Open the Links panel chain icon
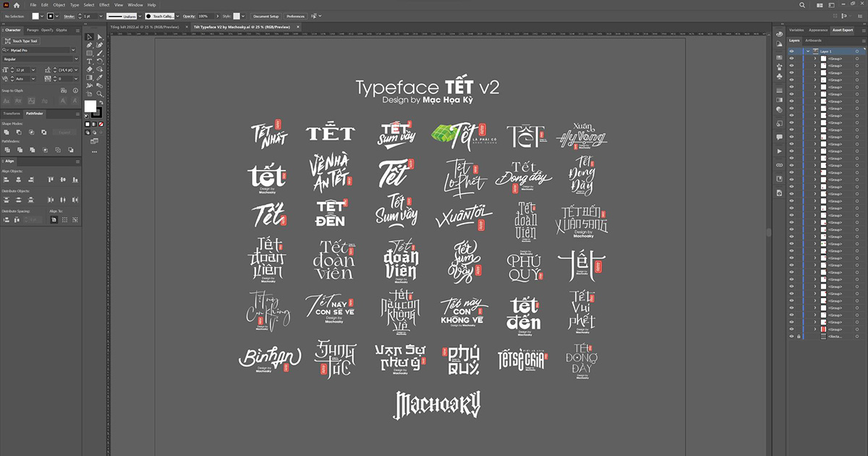The width and height of the screenshot is (868, 456). tap(779, 165)
